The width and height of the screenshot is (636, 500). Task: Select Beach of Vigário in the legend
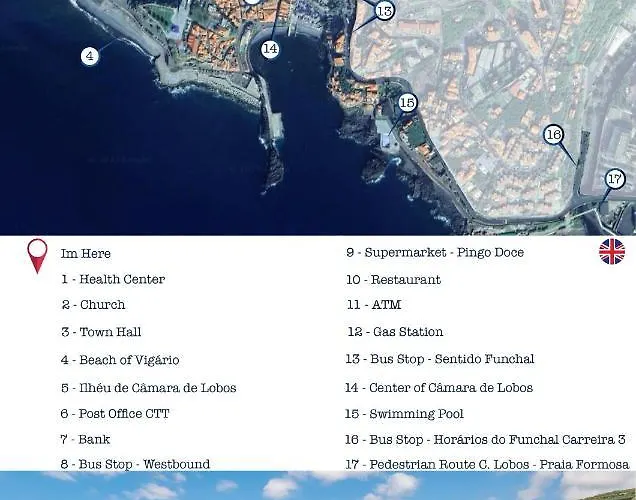[120, 360]
